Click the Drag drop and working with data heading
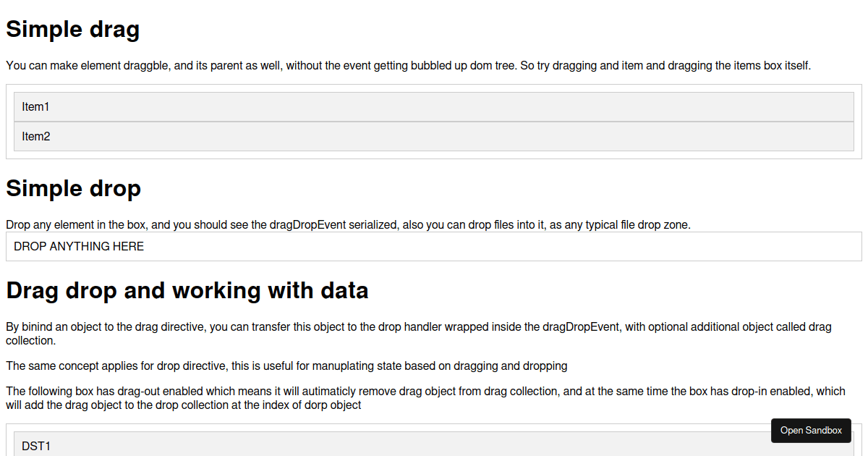The height and width of the screenshot is (456, 868). point(187,290)
